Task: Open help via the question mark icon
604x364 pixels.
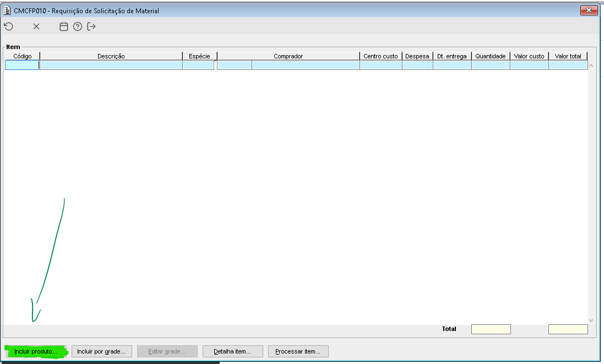Action: (78, 26)
